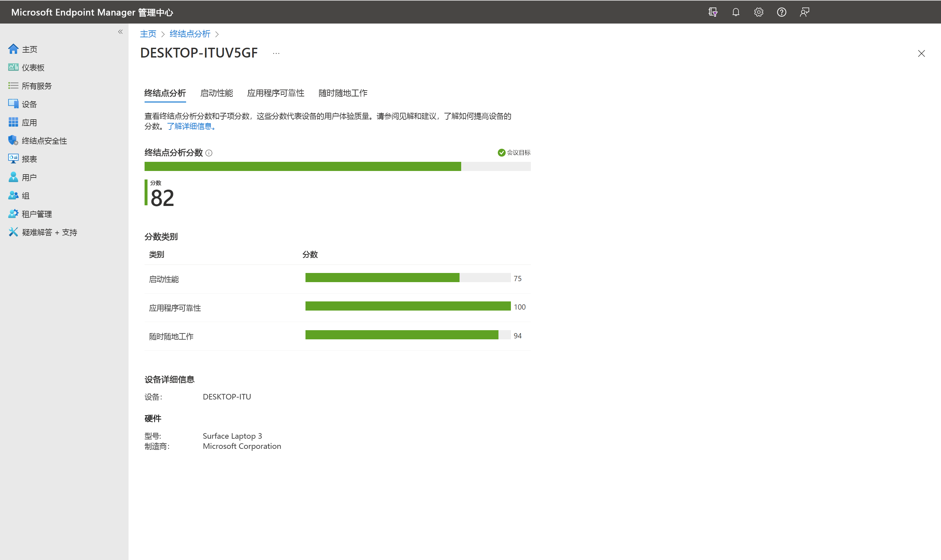
Task: Click the 设备详细信息 section heading
Action: point(169,379)
